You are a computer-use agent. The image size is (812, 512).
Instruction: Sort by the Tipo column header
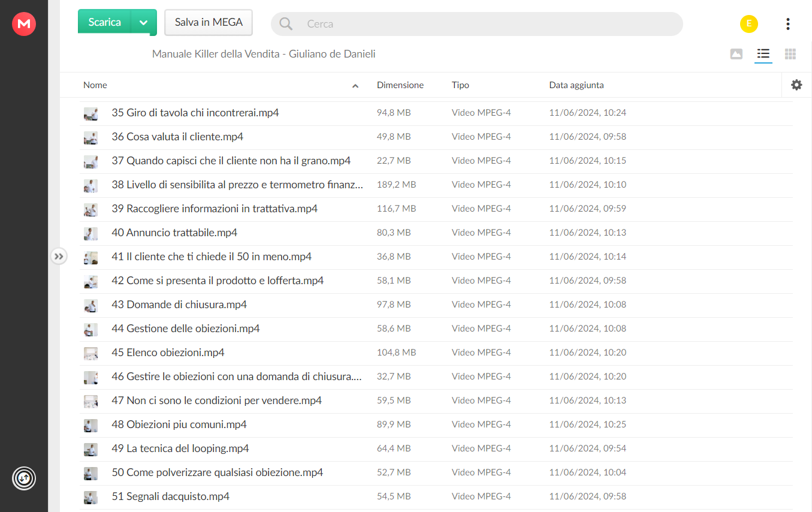tap(460, 85)
